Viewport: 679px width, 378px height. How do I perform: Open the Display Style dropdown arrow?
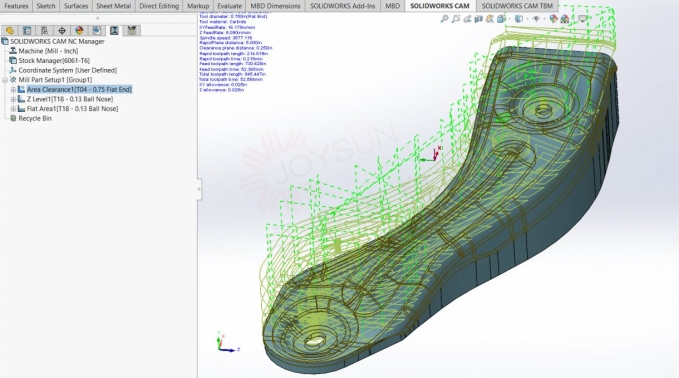point(526,19)
